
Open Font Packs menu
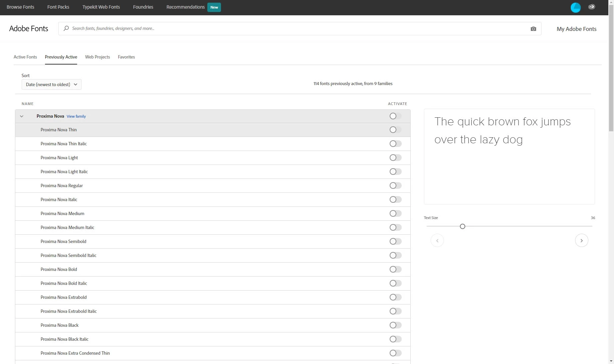(x=58, y=7)
